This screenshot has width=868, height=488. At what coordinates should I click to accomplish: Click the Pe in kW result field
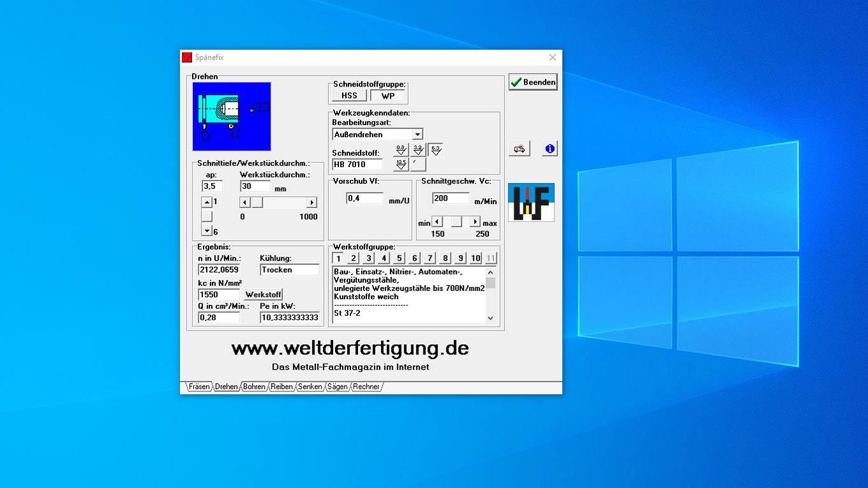290,318
